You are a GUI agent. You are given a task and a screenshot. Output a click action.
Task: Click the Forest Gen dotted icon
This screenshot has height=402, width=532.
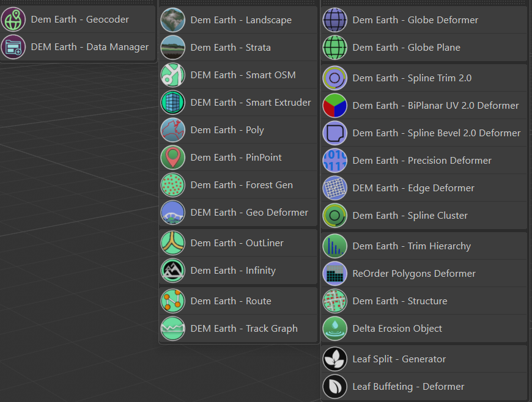pos(172,185)
